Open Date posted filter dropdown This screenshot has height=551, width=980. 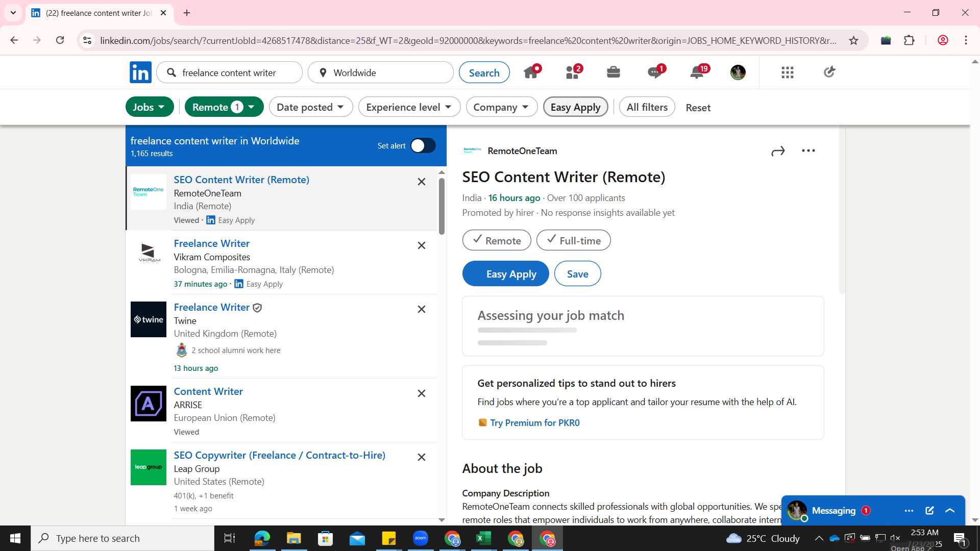tap(311, 107)
